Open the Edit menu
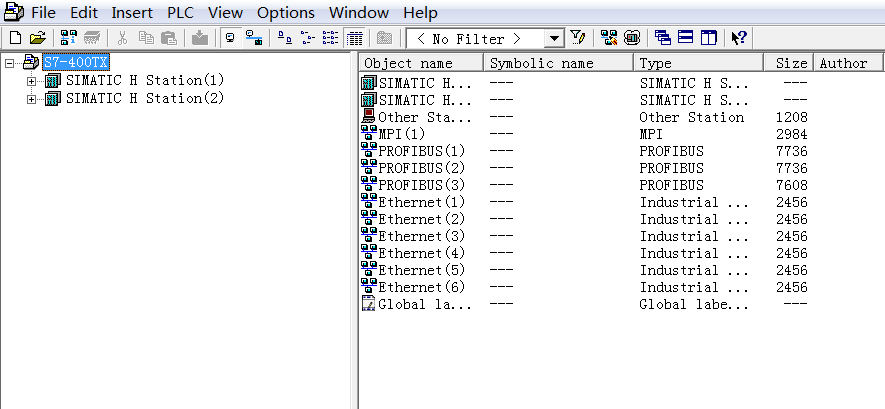Viewport: 885px width, 409px height. point(84,12)
